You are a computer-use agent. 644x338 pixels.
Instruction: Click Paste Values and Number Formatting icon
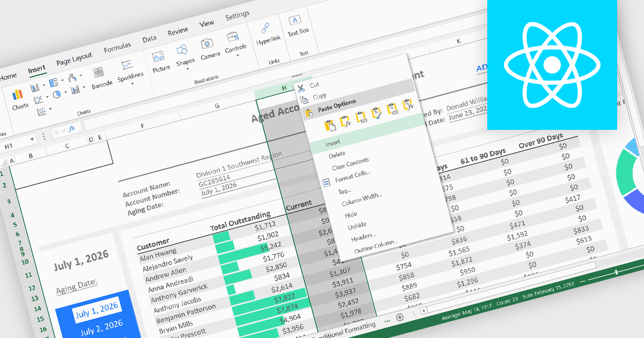click(x=393, y=108)
